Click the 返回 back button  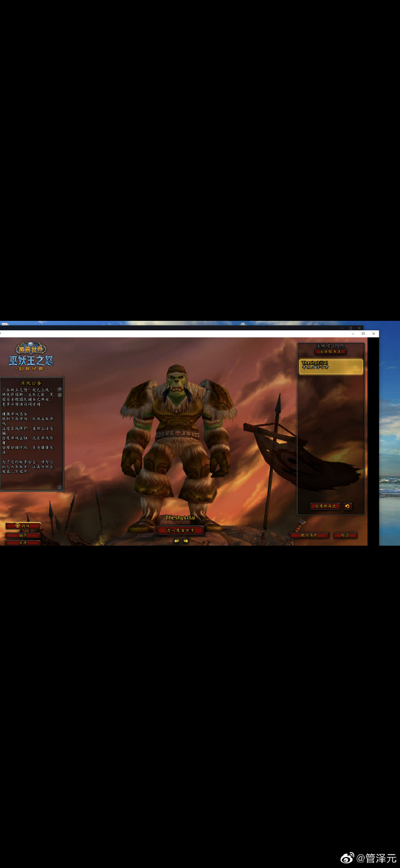pos(345,535)
